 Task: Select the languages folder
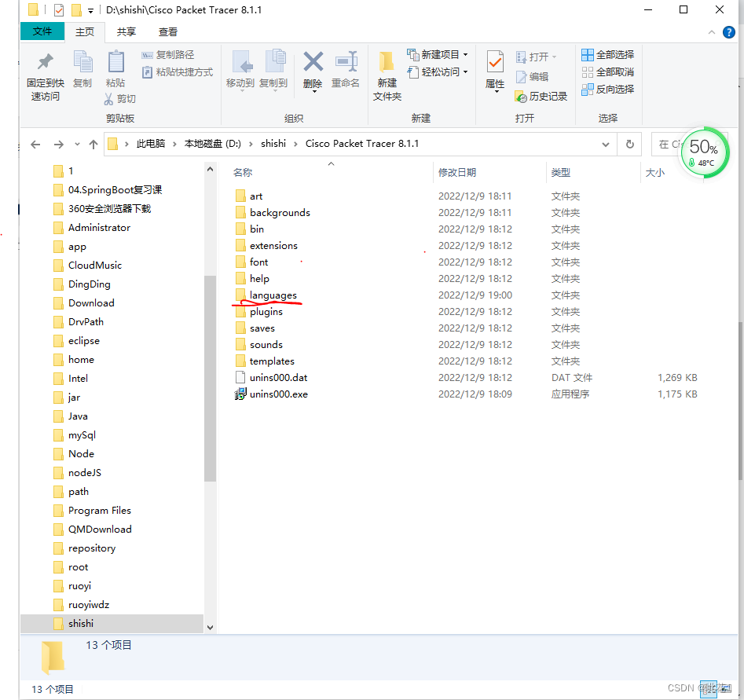pyautogui.click(x=273, y=295)
